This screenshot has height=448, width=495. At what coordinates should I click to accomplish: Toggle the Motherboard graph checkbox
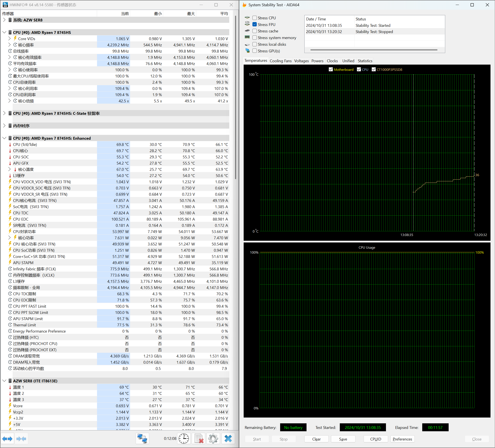(331, 70)
